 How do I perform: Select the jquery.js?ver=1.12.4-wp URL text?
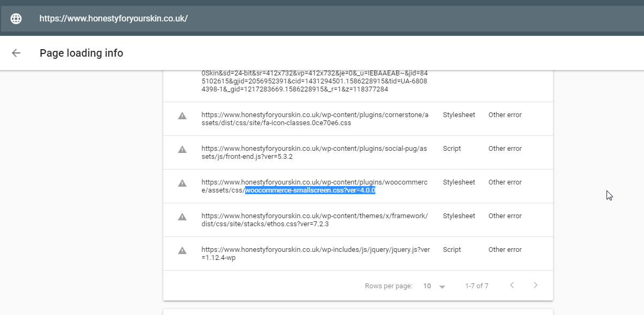[316, 253]
